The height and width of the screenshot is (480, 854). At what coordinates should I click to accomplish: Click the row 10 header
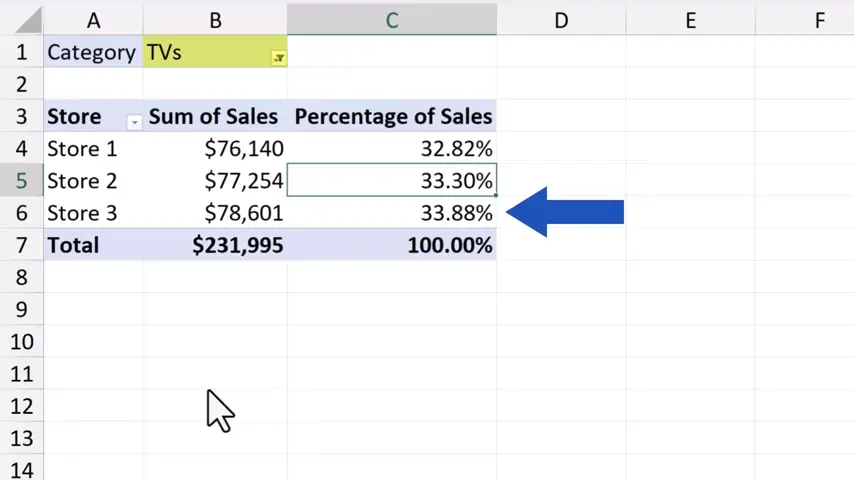click(21, 342)
